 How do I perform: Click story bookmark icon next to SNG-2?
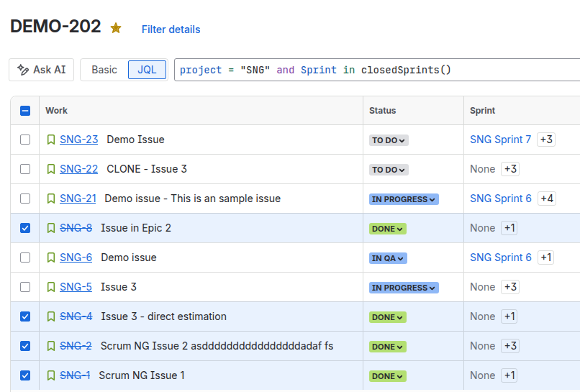[51, 346]
